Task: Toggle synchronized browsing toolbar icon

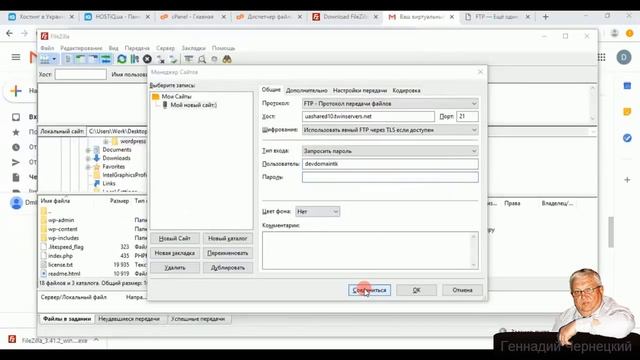Action: coord(214,59)
